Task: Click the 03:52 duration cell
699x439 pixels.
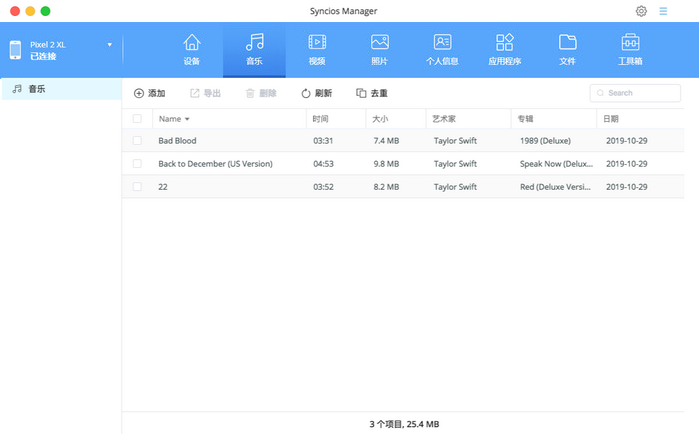Action: click(323, 187)
